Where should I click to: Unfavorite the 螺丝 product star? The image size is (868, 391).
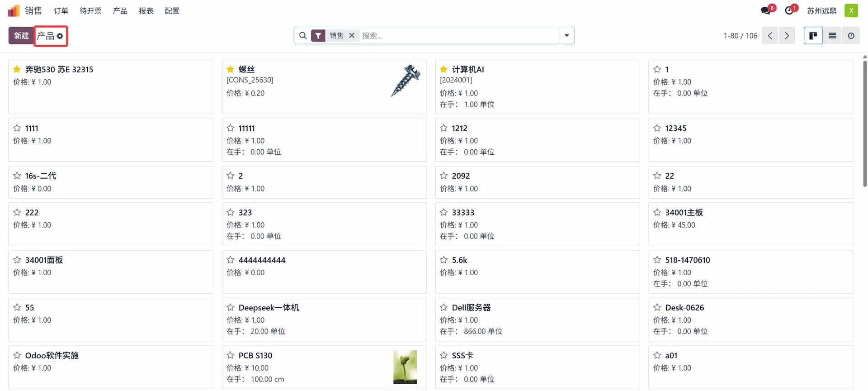click(x=230, y=69)
